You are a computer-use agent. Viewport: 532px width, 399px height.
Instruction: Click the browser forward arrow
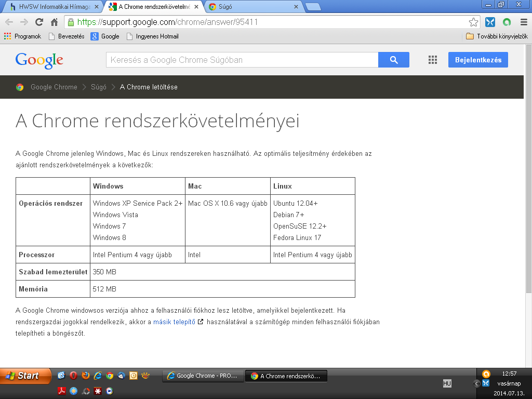24,22
